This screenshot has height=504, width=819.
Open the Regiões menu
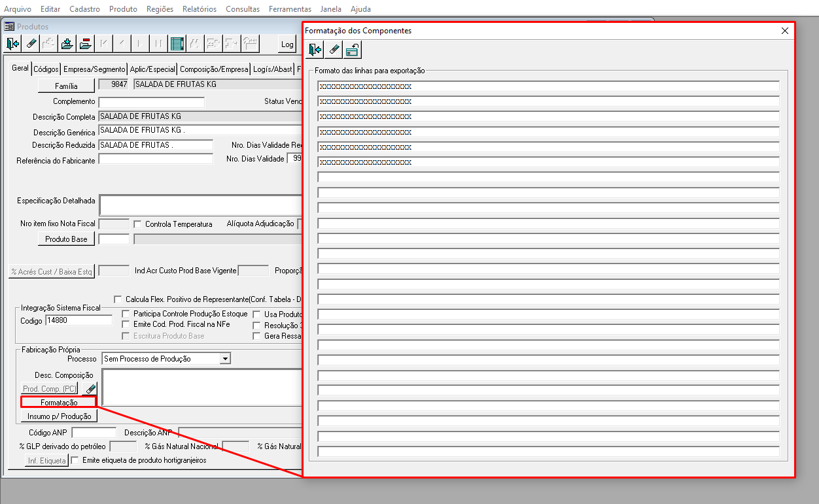tap(160, 9)
